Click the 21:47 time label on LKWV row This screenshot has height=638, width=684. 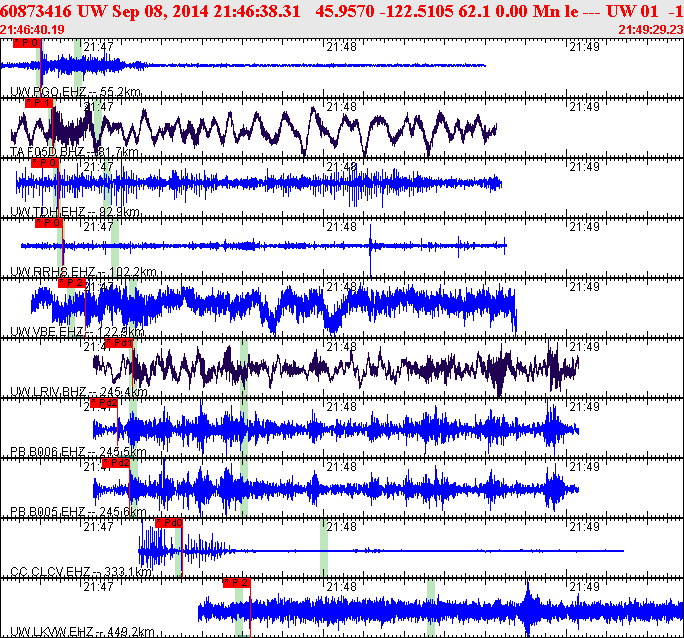tap(99, 587)
